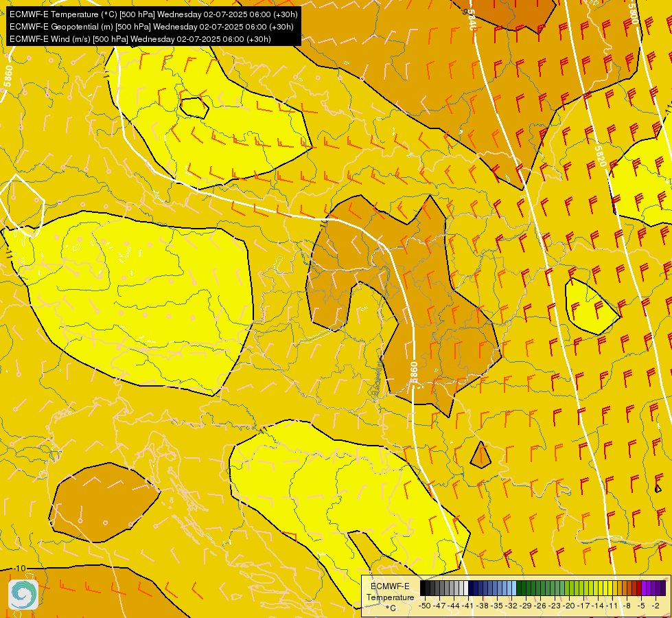Click the -38 value on the legend

click(x=482, y=606)
